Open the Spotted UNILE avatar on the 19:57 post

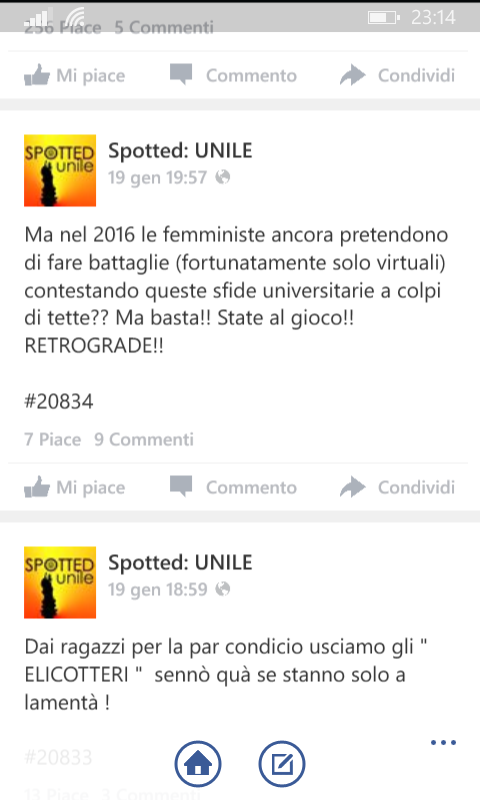pos(60,170)
